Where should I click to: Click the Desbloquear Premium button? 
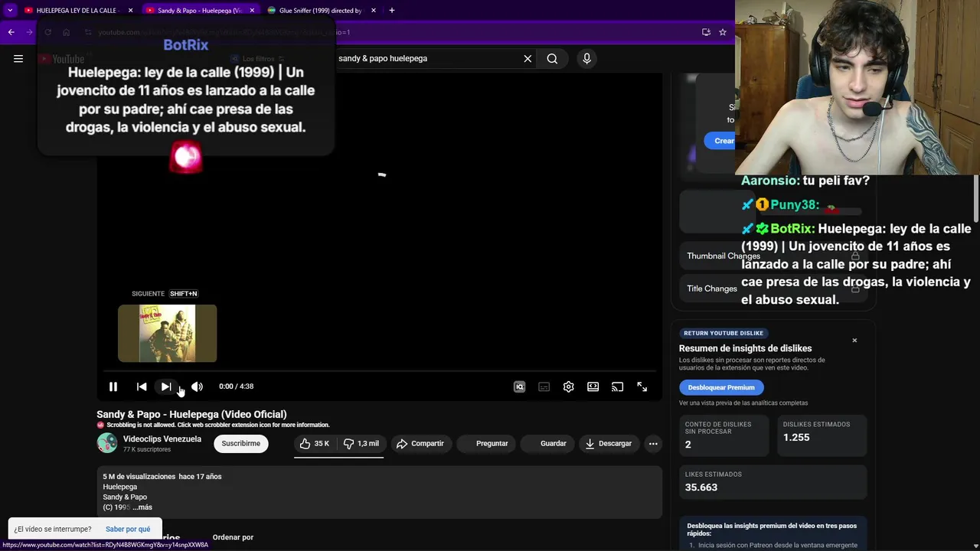(721, 387)
